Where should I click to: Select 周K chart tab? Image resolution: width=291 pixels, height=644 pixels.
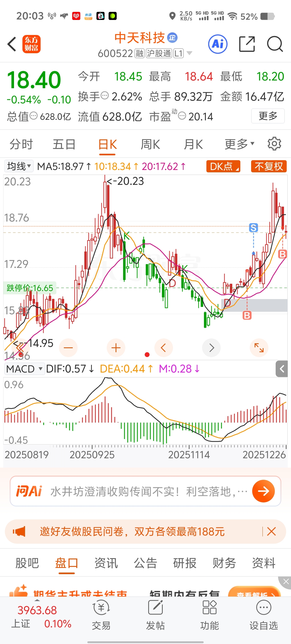[150, 144]
